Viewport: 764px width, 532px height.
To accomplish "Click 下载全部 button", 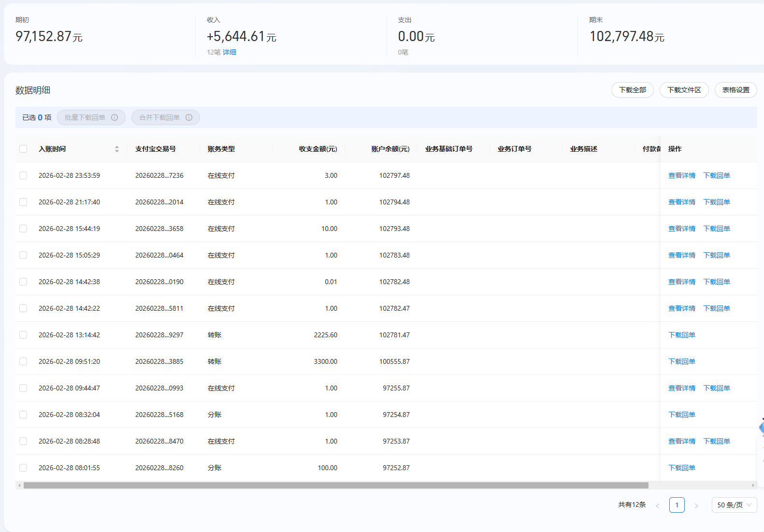I will click(x=632, y=90).
